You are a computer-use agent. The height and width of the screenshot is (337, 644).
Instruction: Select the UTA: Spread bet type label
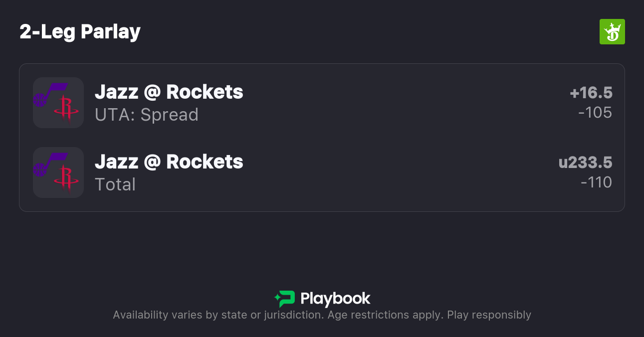click(x=147, y=115)
